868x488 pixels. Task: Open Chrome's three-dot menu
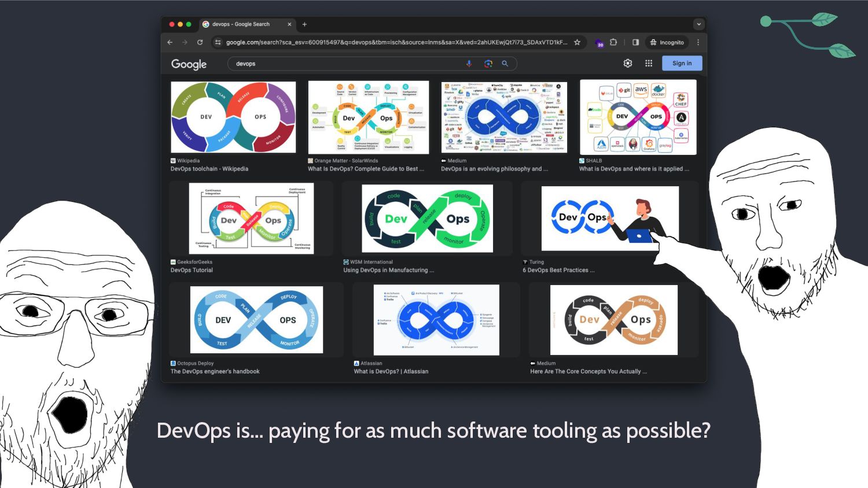click(698, 42)
